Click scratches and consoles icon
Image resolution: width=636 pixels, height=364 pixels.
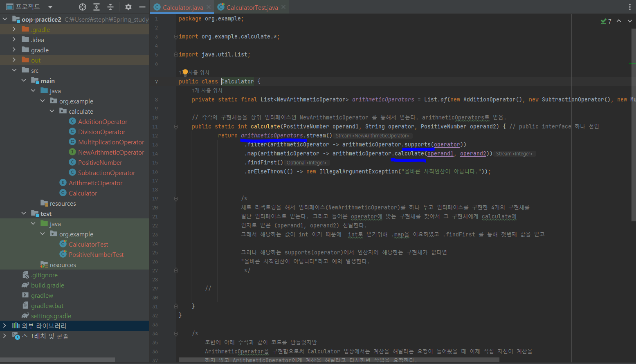[16, 336]
